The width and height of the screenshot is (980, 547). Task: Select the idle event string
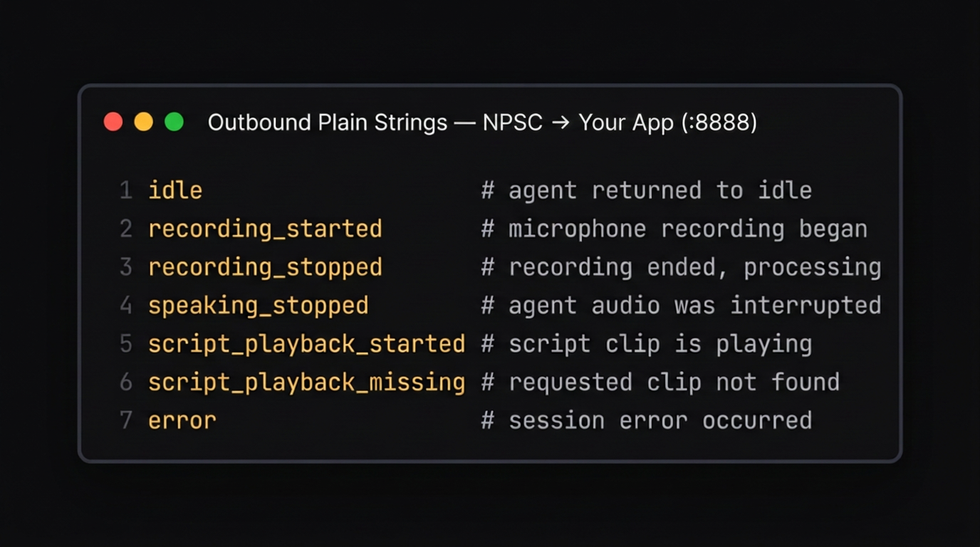tap(174, 190)
